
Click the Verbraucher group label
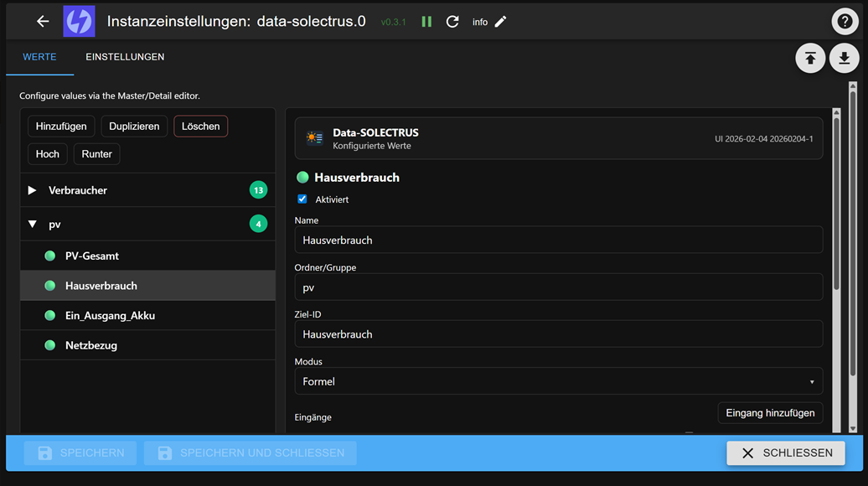pyautogui.click(x=77, y=190)
